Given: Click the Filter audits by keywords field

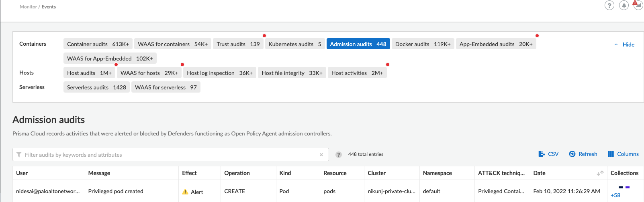Looking at the screenshot, I should [x=169, y=155].
